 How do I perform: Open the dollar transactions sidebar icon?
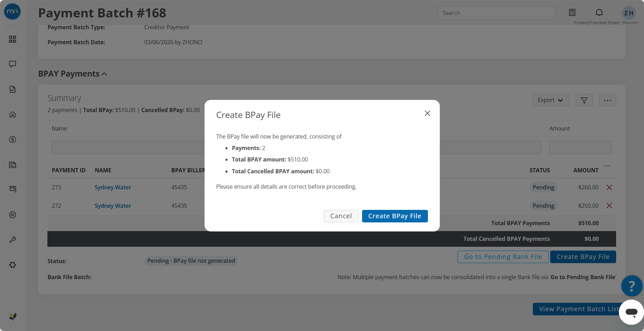click(x=13, y=140)
